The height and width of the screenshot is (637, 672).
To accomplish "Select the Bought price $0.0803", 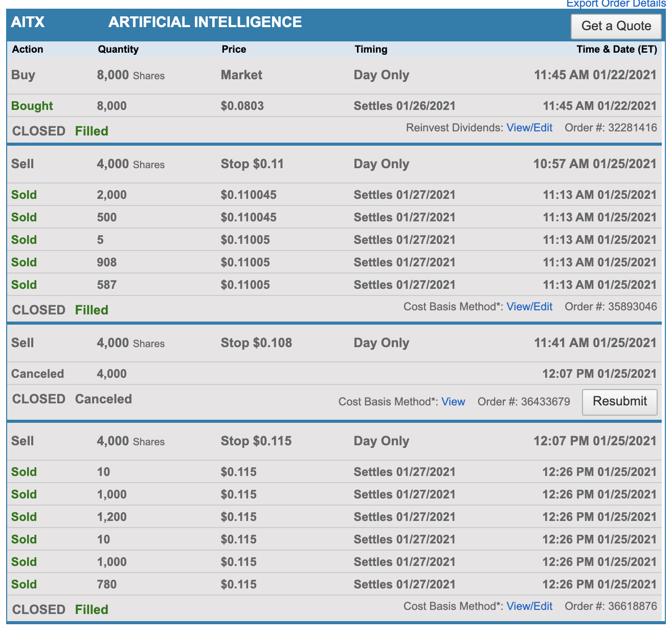I will tap(242, 106).
